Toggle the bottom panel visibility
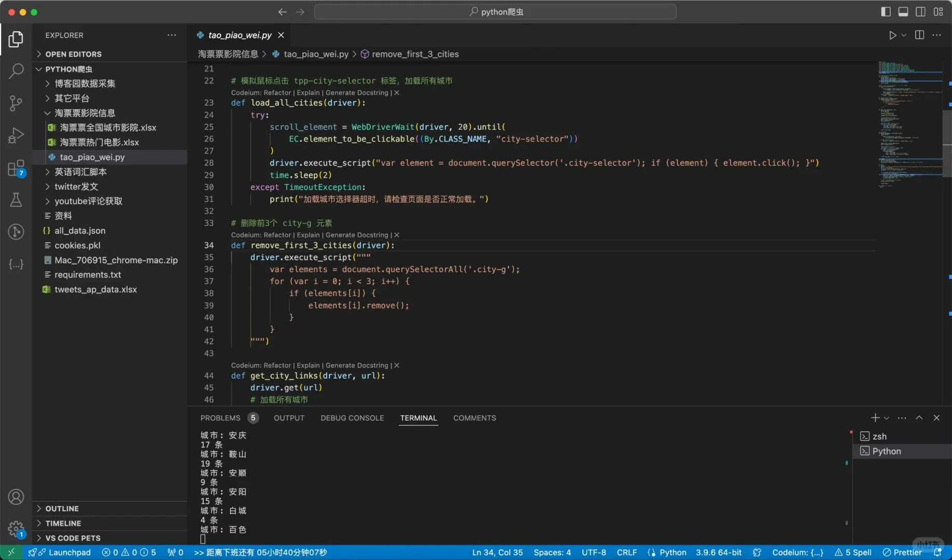 [903, 11]
